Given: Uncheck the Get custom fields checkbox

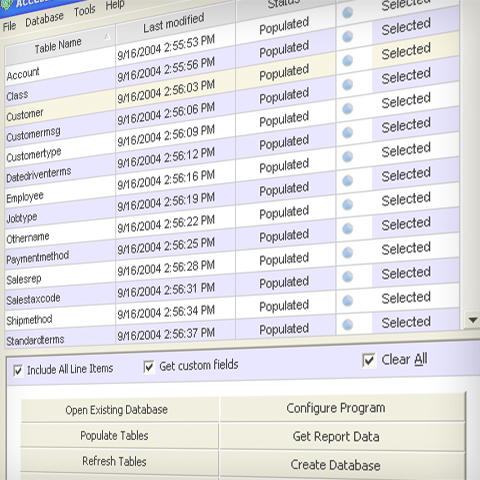Looking at the screenshot, I should pyautogui.click(x=149, y=367).
